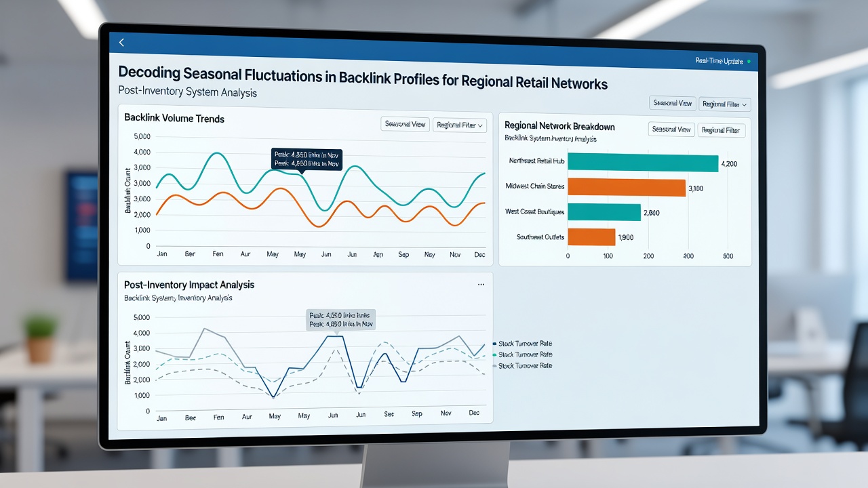Click the 2,800 bar value
The height and width of the screenshot is (488, 868).
(651, 213)
